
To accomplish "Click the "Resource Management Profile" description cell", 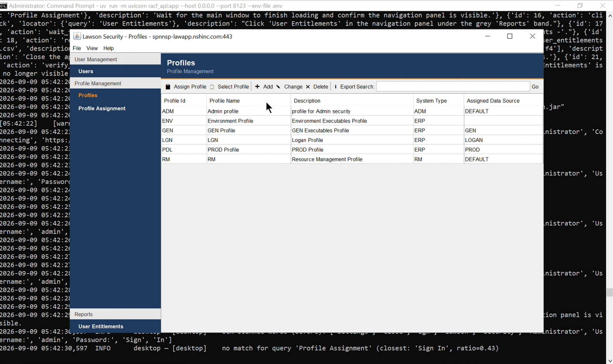I will (352, 159).
